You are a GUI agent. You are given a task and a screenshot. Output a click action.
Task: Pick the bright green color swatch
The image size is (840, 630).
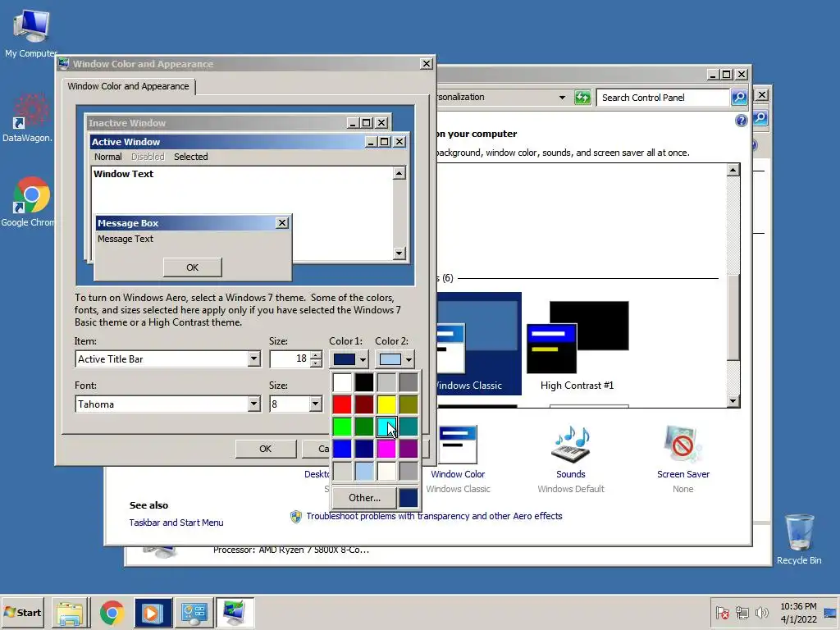342,427
